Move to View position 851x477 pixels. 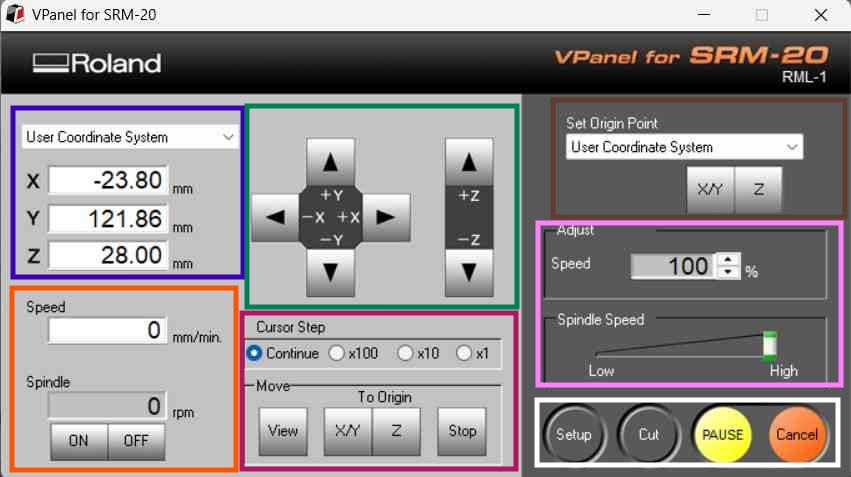[x=283, y=431]
